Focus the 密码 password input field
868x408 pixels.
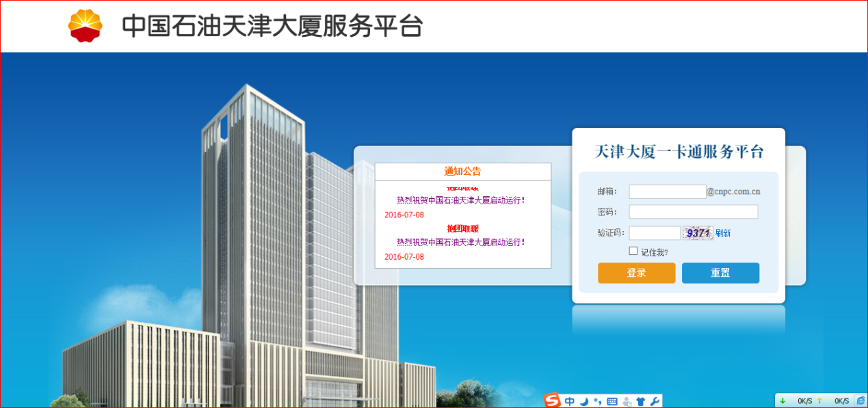pos(693,212)
